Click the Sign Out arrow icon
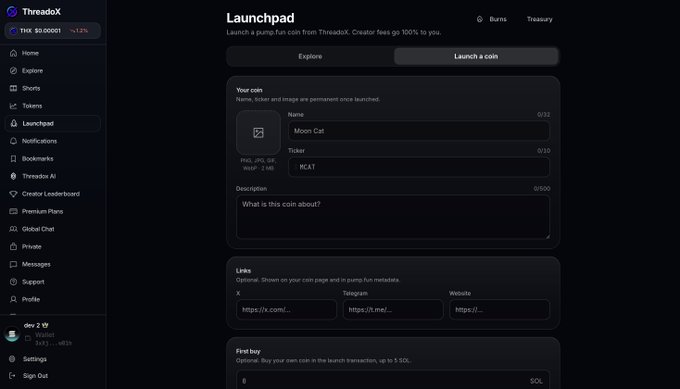 (12, 376)
